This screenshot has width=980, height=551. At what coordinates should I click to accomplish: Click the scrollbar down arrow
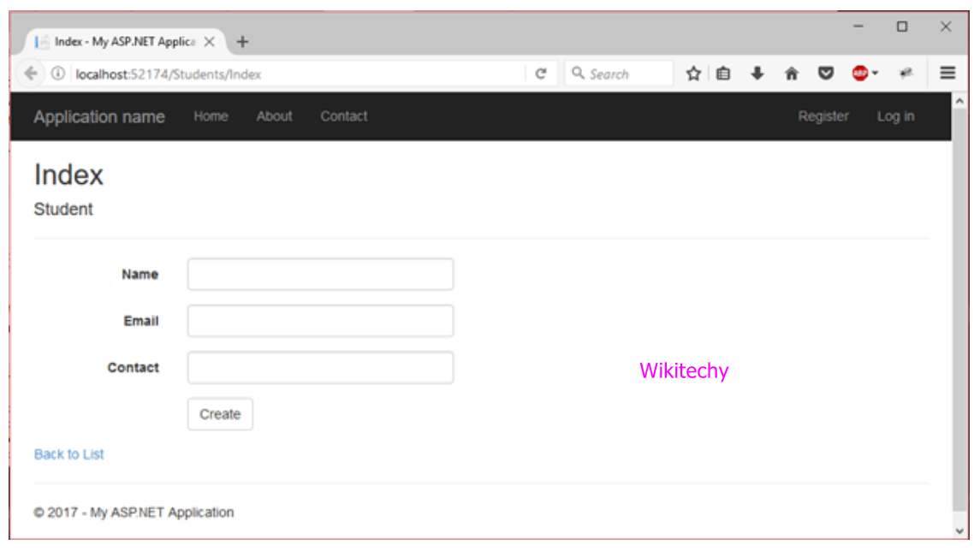(x=959, y=530)
